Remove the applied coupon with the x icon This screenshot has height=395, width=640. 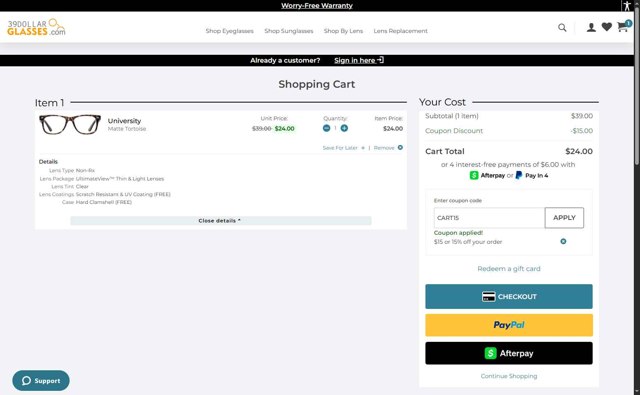[563, 242]
